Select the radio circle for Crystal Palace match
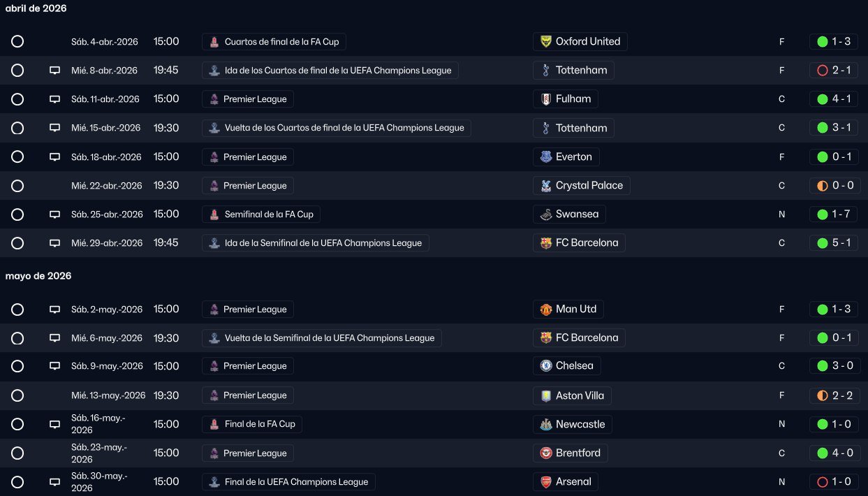This screenshot has height=496, width=868. (x=17, y=186)
